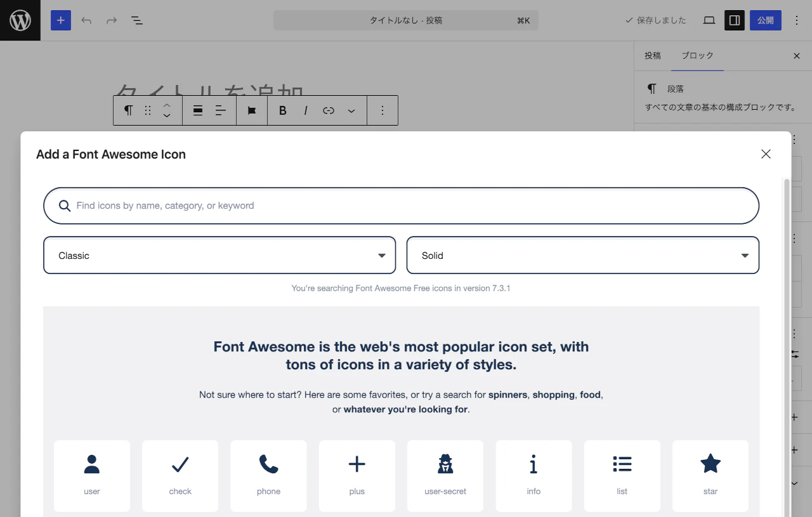Move block up with the arrow
The image size is (812, 517).
pyautogui.click(x=167, y=105)
